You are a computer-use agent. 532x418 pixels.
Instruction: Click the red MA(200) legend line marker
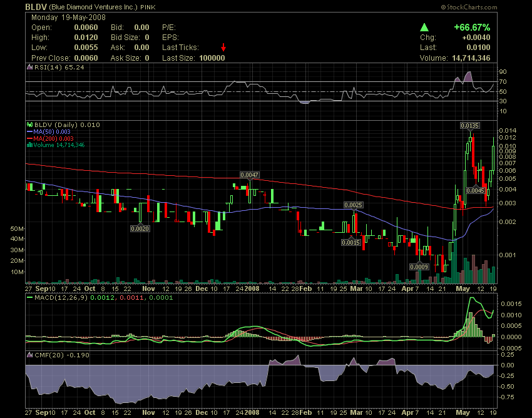30,138
